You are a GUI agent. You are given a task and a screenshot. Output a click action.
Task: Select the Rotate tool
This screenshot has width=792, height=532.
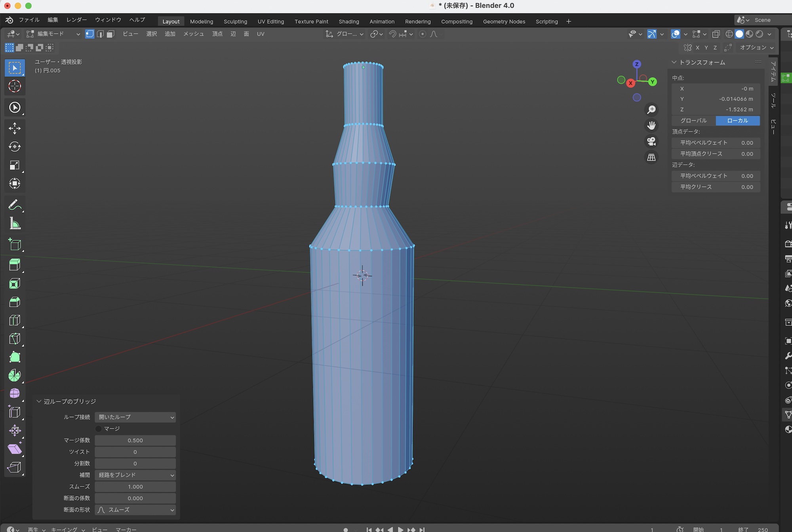click(x=15, y=146)
